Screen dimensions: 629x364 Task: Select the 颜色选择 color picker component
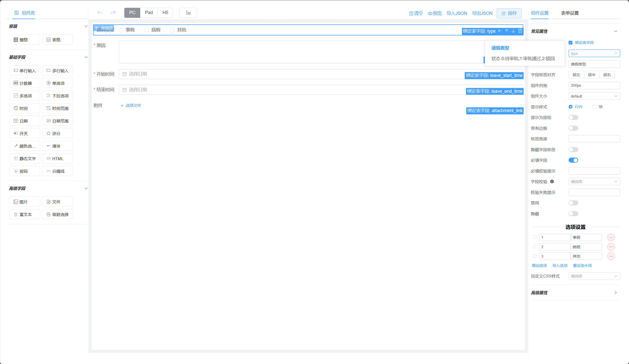(25, 146)
